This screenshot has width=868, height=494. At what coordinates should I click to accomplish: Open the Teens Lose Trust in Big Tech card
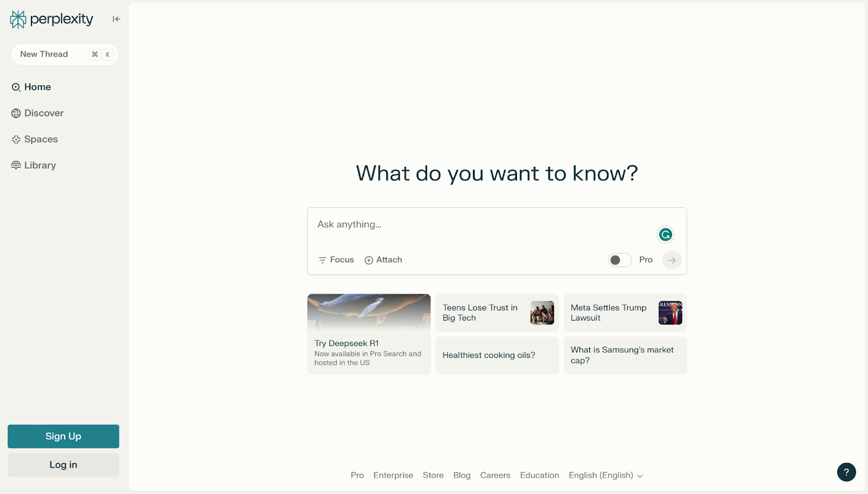(497, 313)
